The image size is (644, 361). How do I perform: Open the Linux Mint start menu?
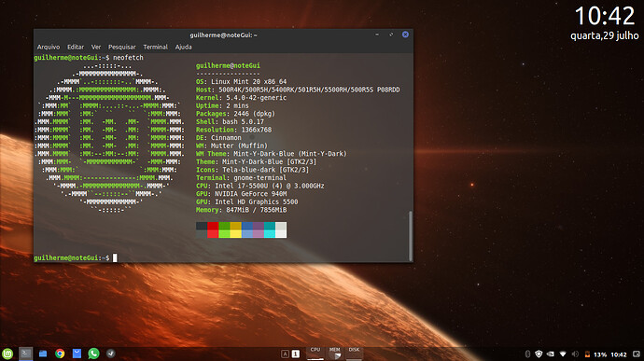tap(7, 354)
